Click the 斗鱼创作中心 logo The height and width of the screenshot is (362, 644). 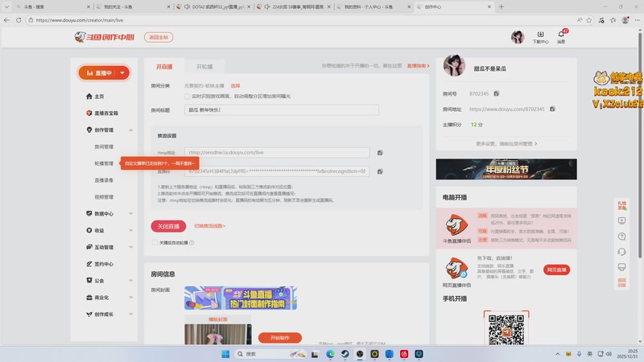105,37
